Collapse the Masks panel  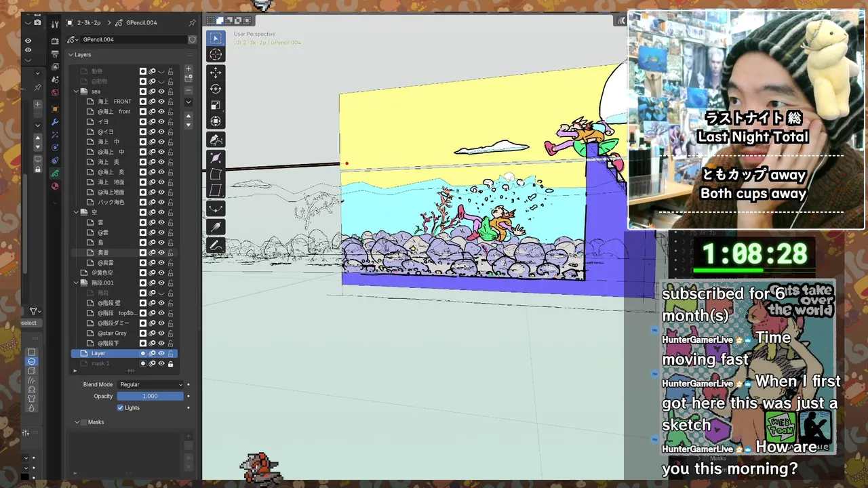pos(77,422)
